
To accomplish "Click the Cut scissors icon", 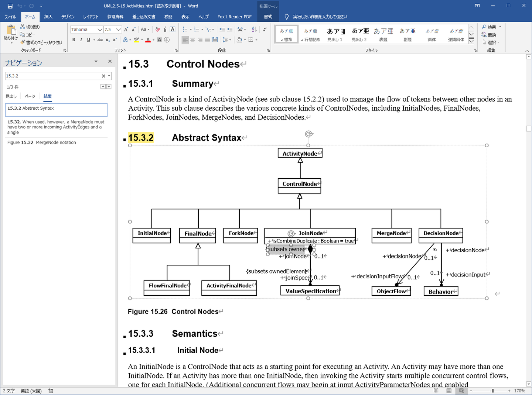I will pos(23,27).
